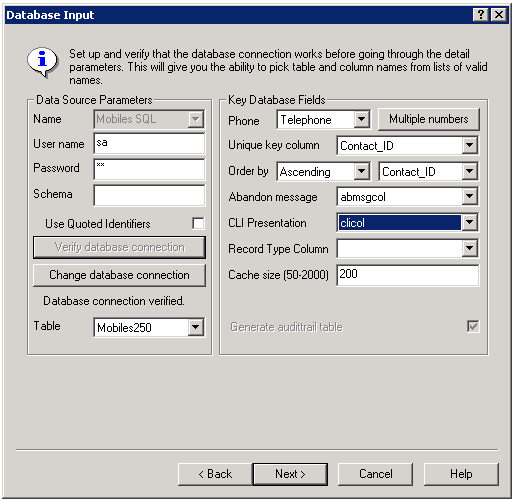Expand the Phone column dropdown
This screenshot has width=514, height=501.
362,119
